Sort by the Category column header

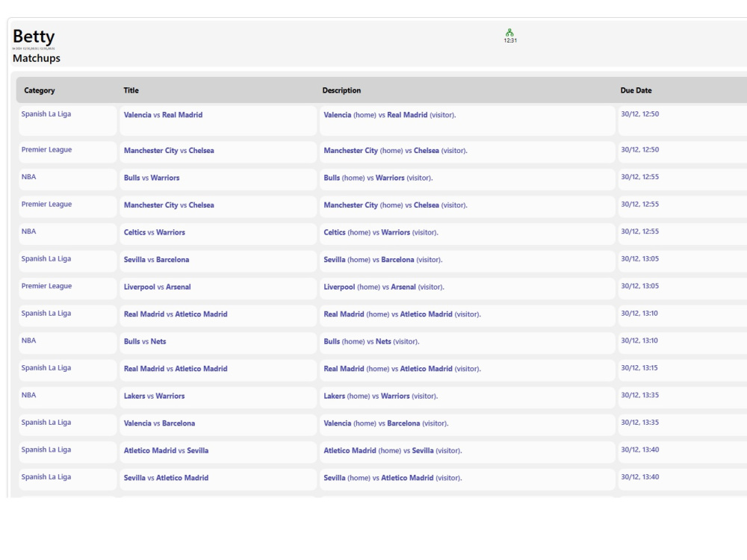(x=40, y=90)
